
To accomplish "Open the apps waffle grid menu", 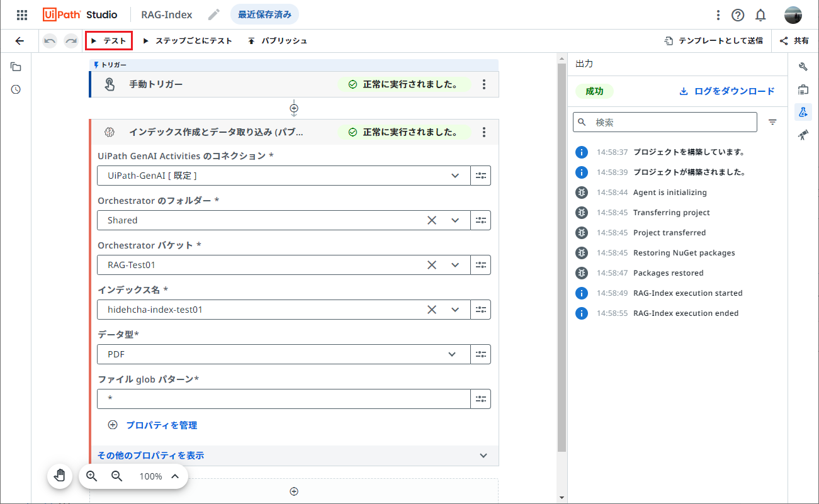I will pyautogui.click(x=21, y=14).
